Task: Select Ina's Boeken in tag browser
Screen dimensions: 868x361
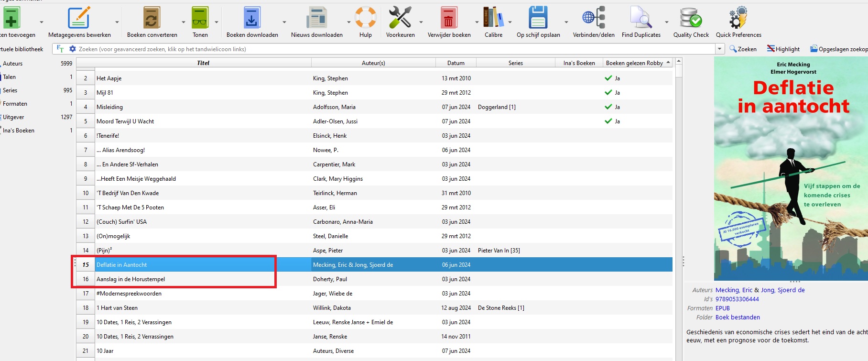Action: coord(19,131)
